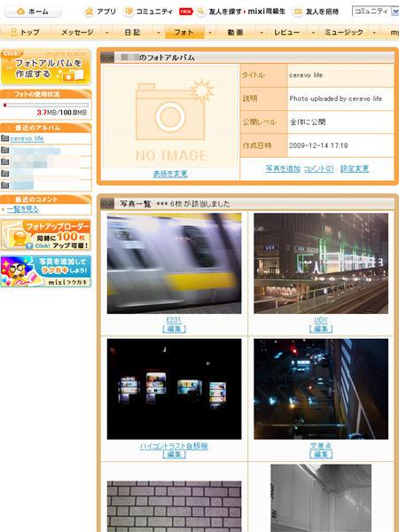Open 動画 tab

236,33
